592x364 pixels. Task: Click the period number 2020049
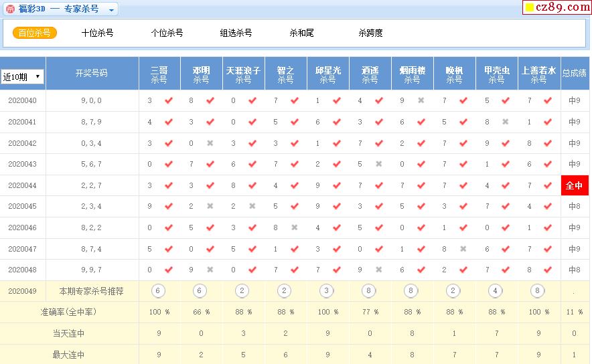(23, 291)
